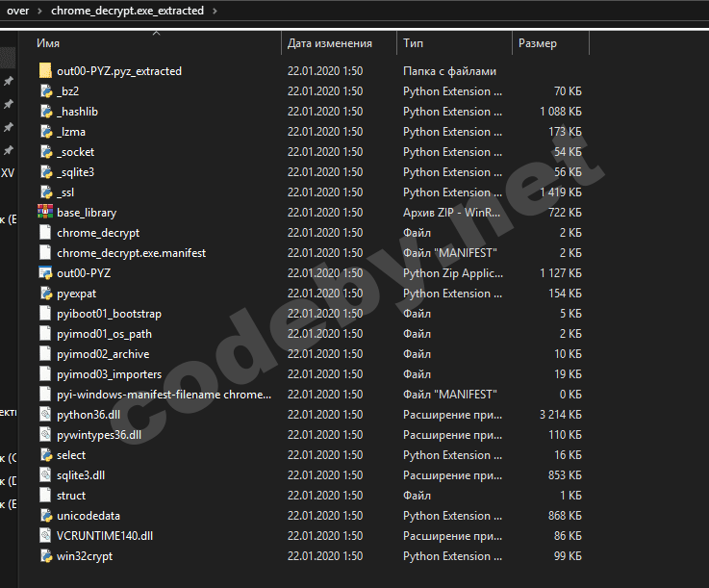Click the pyimod01_os_path file icon
This screenshot has height=588, width=709.
tap(45, 333)
